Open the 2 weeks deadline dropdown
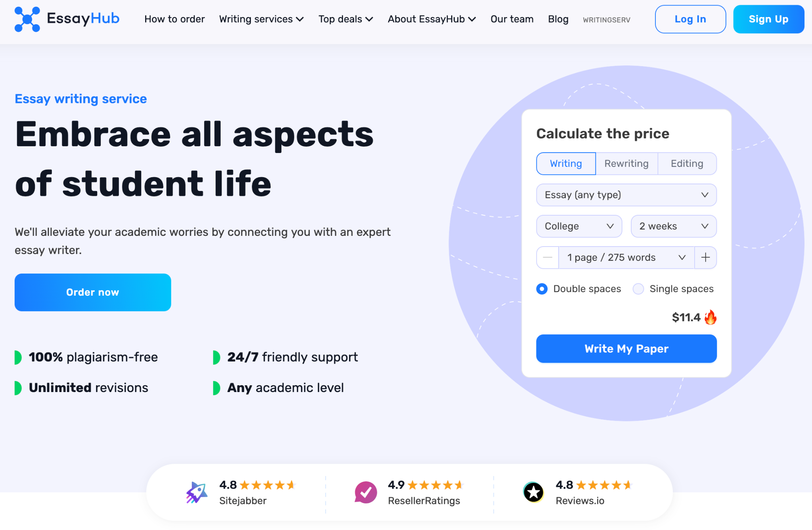Image resolution: width=812 pixels, height=530 pixels. coord(673,226)
